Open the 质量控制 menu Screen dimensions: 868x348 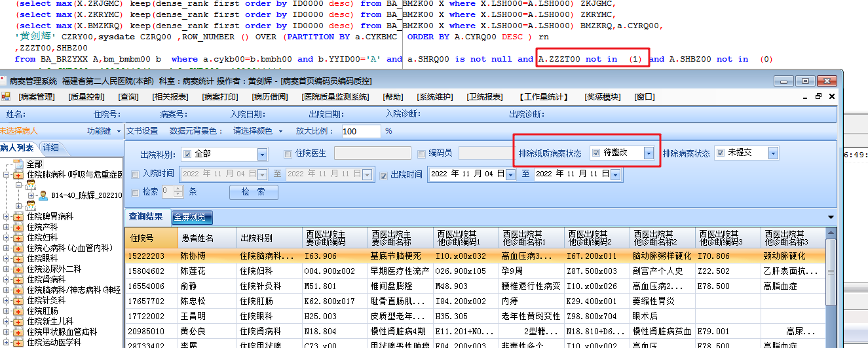86,97
